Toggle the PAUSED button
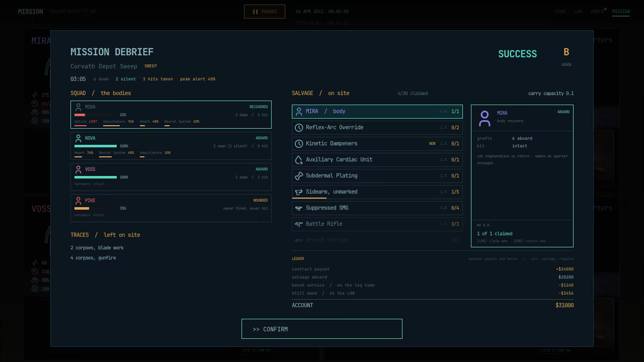The image size is (644, 362). click(265, 12)
